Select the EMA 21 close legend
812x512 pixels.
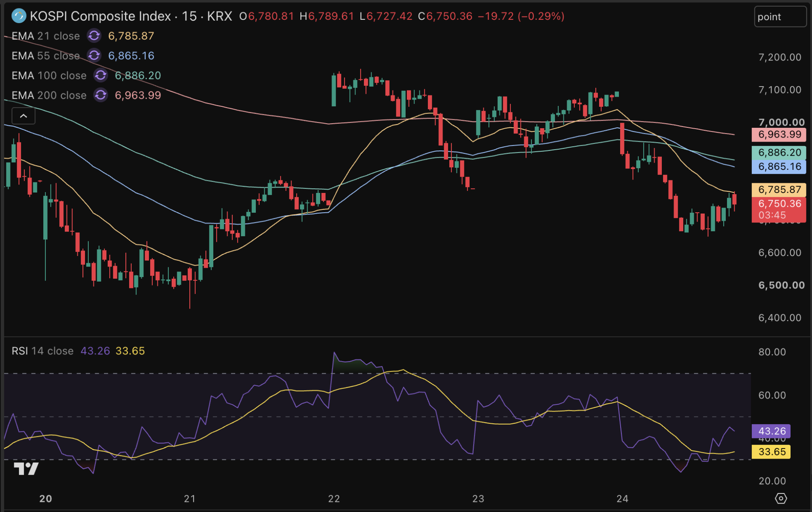pos(45,36)
